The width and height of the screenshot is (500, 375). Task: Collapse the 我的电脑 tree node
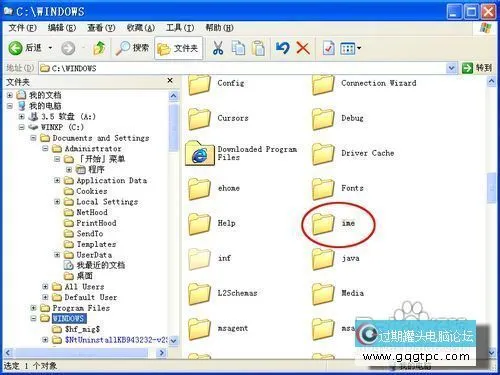10,106
